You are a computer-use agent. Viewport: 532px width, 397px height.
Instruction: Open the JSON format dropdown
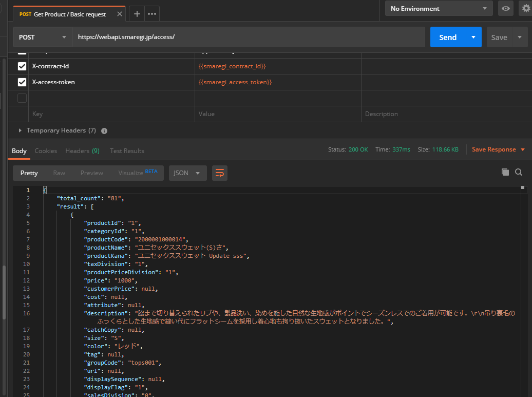[187, 173]
